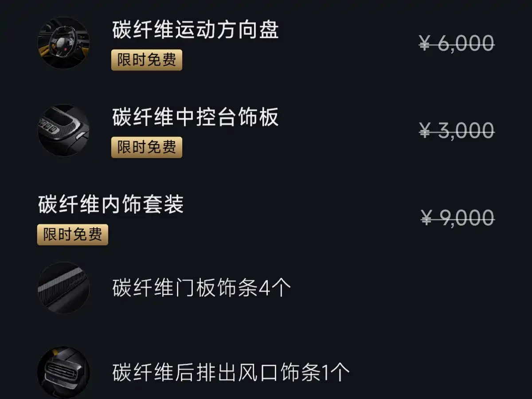
Task: Click the 1个 quantity on rear vent item
Action: 335,373
